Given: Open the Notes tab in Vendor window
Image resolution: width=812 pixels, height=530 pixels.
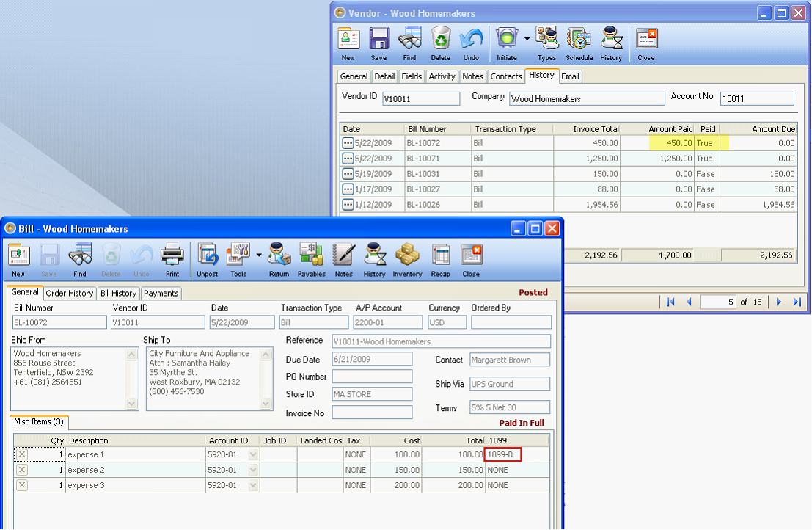Looking at the screenshot, I should 473,76.
